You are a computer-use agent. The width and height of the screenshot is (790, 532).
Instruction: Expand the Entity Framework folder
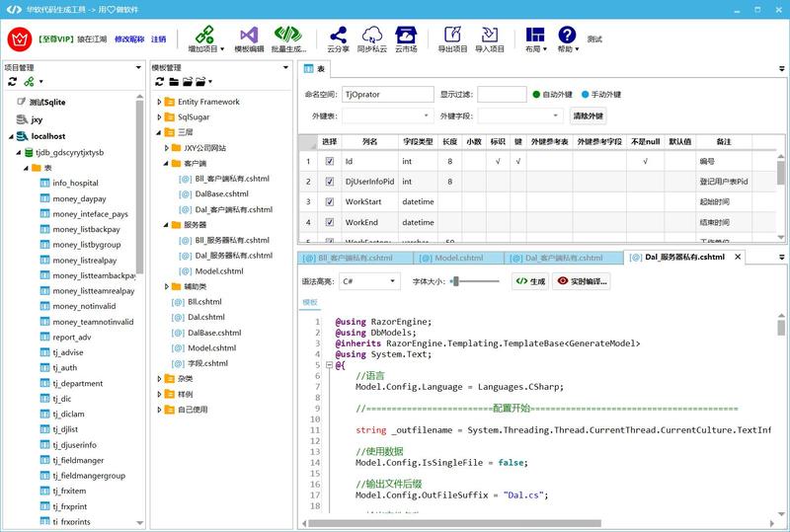tap(159, 102)
